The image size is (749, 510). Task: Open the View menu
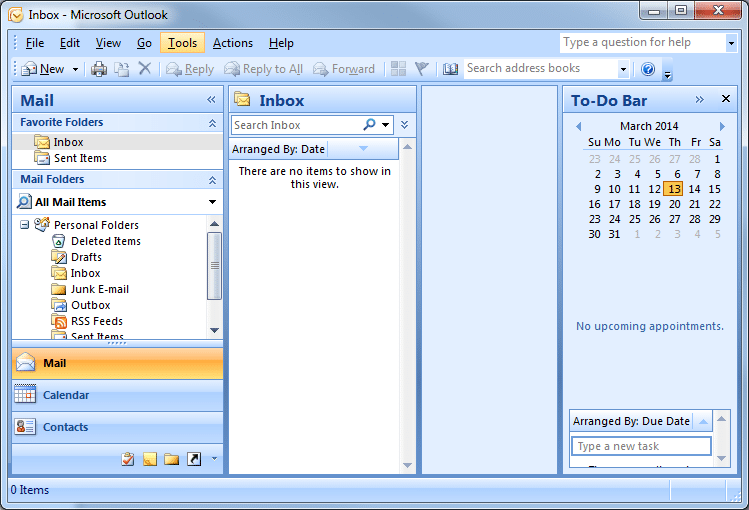(x=108, y=43)
